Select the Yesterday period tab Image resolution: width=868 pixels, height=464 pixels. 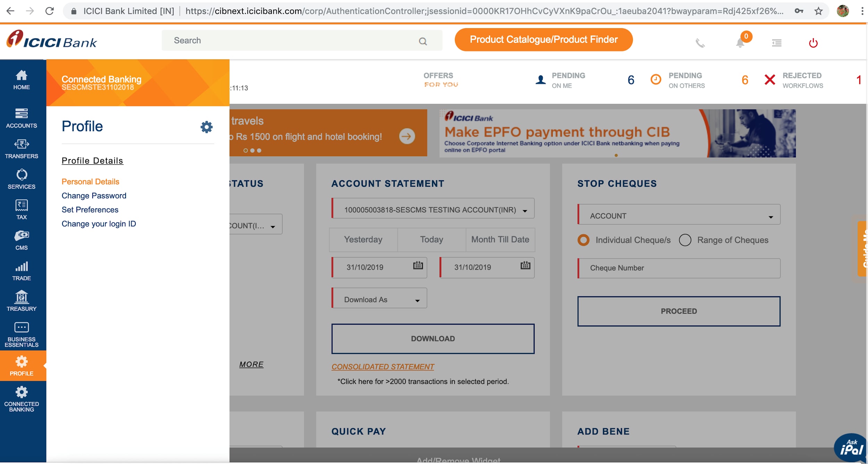[363, 240]
